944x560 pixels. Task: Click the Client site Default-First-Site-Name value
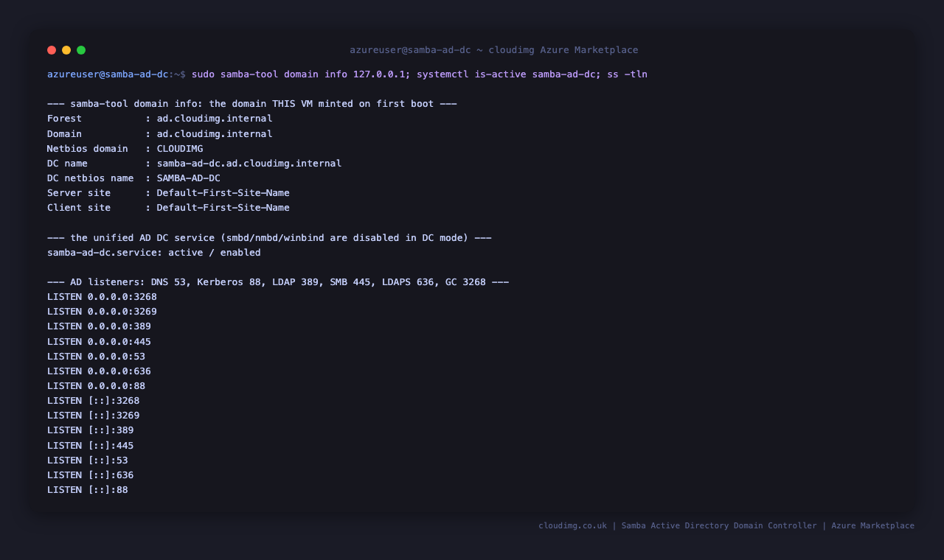(223, 208)
